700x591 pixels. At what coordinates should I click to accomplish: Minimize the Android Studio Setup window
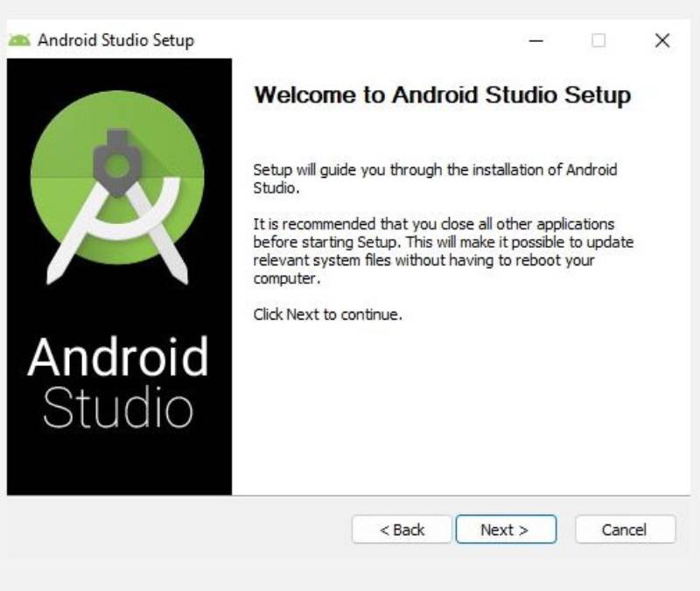pos(535,40)
